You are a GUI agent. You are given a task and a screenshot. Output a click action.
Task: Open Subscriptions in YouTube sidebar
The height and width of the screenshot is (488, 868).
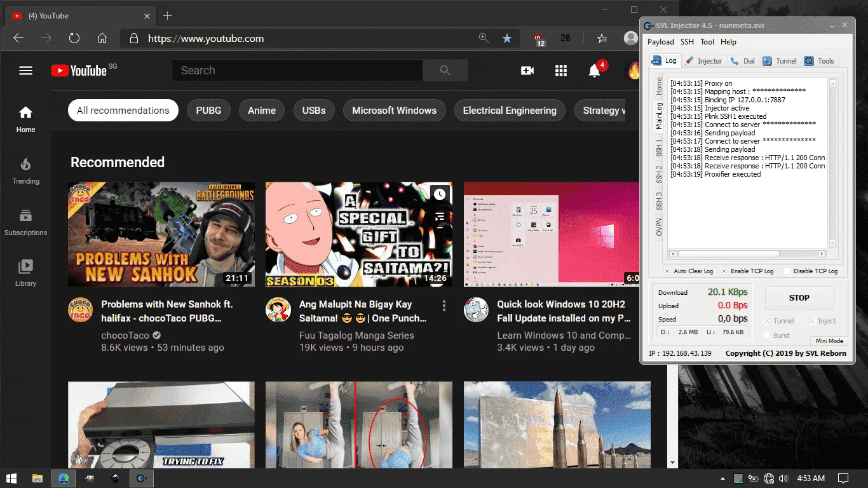[x=25, y=222]
